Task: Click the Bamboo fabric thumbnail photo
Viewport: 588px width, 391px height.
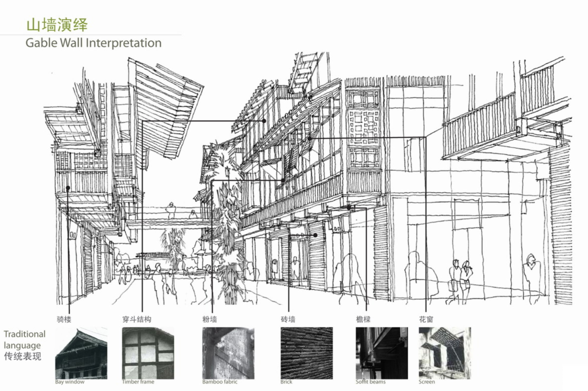Action: coord(228,353)
